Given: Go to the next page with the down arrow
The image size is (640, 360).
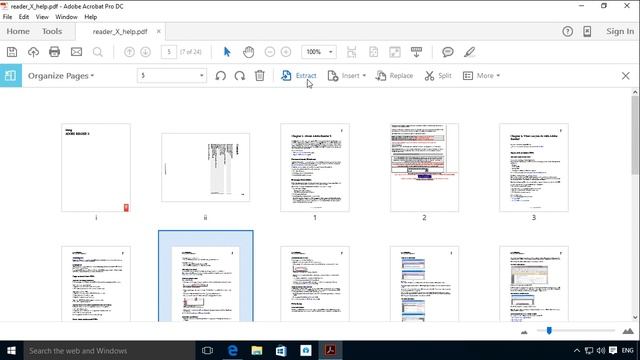Looking at the screenshot, I should point(145,52).
